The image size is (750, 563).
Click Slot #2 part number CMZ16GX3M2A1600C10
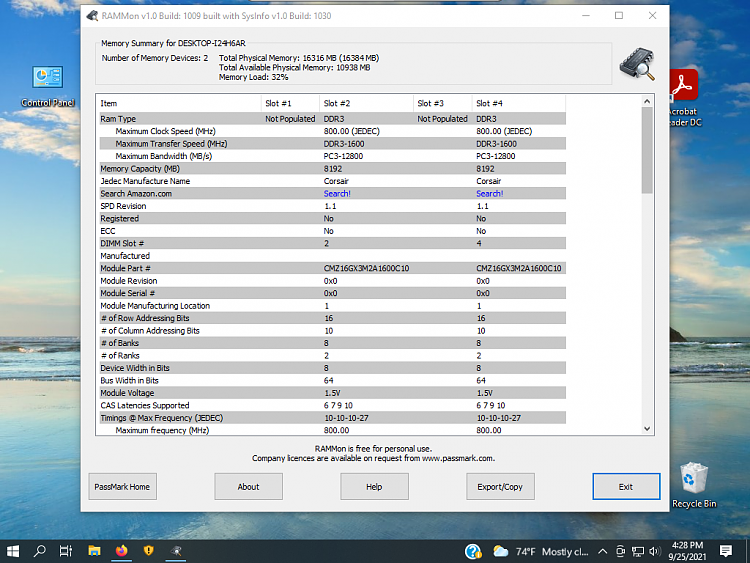(366, 268)
